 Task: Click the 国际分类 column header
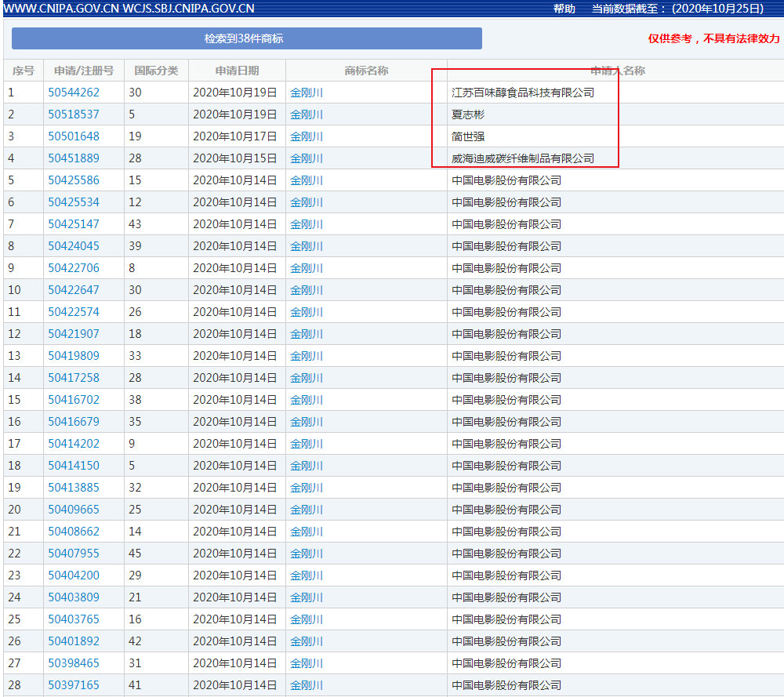pos(156,71)
